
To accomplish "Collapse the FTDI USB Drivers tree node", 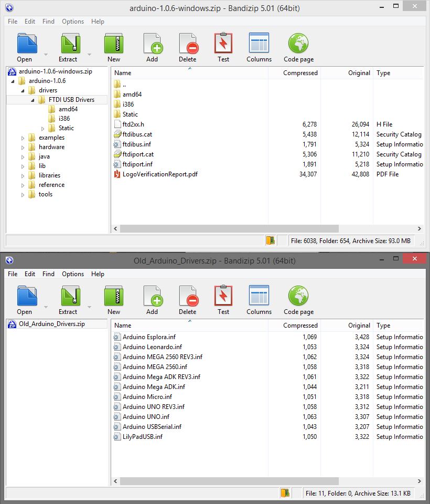I will [x=33, y=100].
